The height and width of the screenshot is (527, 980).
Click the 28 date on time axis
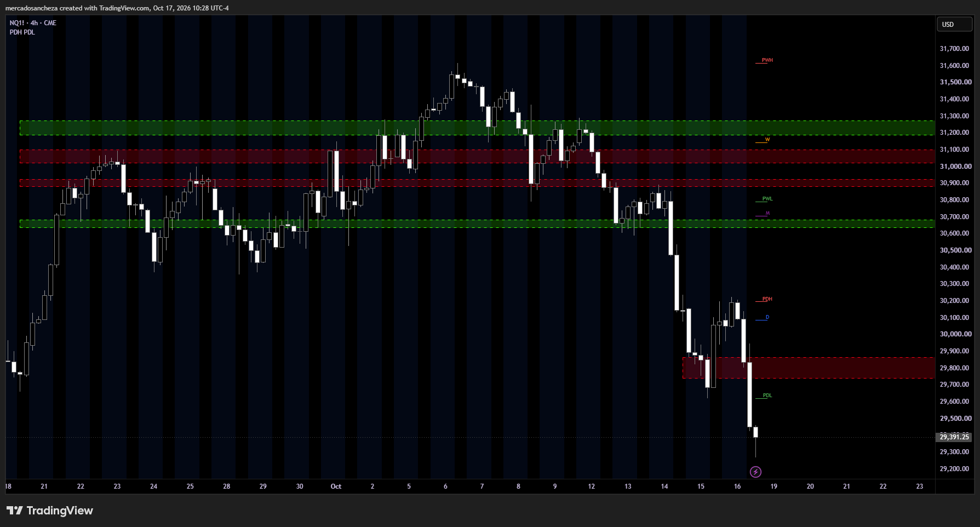(227, 486)
